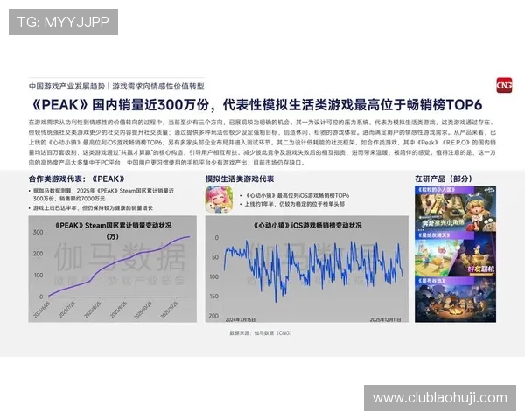Click the body paragraph beginning 在游戏需求从功利性
Screen dimensions: 525x420
[262, 143]
